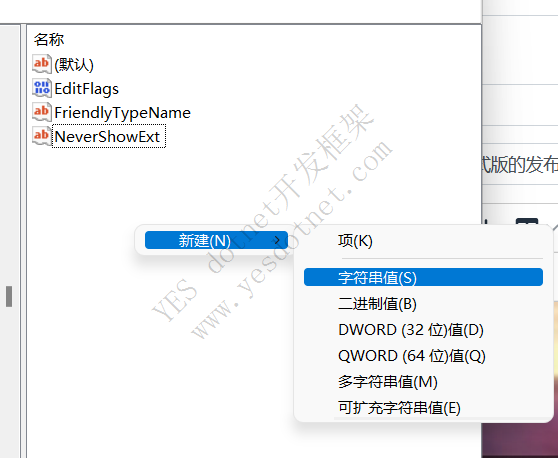Image resolution: width=558 pixels, height=458 pixels.
Task: Choose 二进制值(B) from the submenu
Action: 377,304
